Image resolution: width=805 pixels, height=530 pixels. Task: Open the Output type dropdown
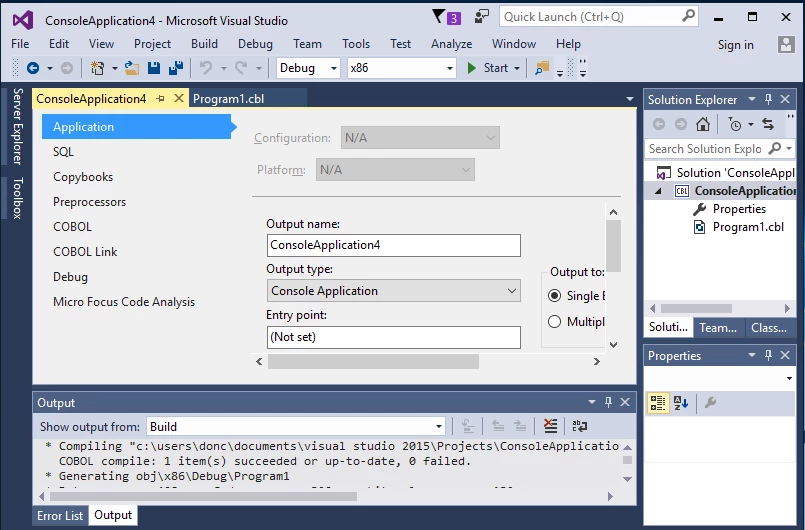[394, 291]
